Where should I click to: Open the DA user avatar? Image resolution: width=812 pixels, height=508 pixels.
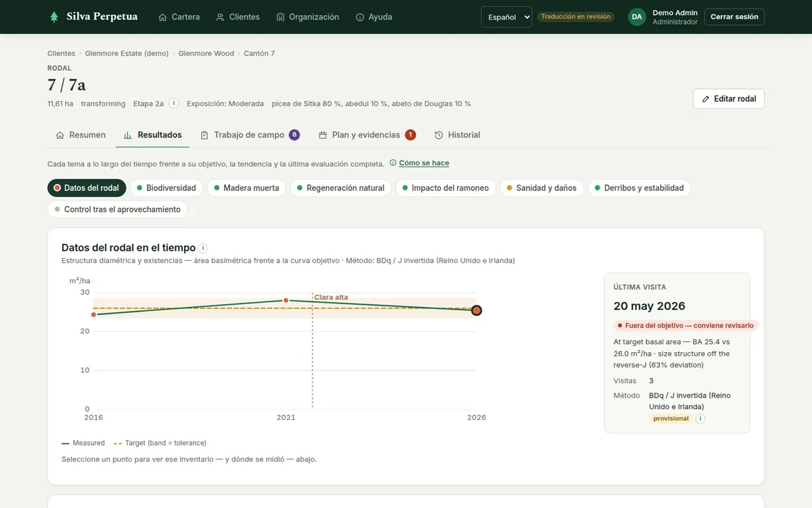(x=637, y=17)
